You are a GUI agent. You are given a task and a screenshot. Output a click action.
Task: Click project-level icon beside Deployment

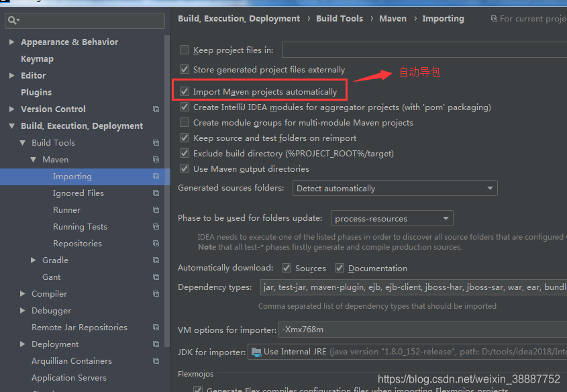tap(156, 344)
